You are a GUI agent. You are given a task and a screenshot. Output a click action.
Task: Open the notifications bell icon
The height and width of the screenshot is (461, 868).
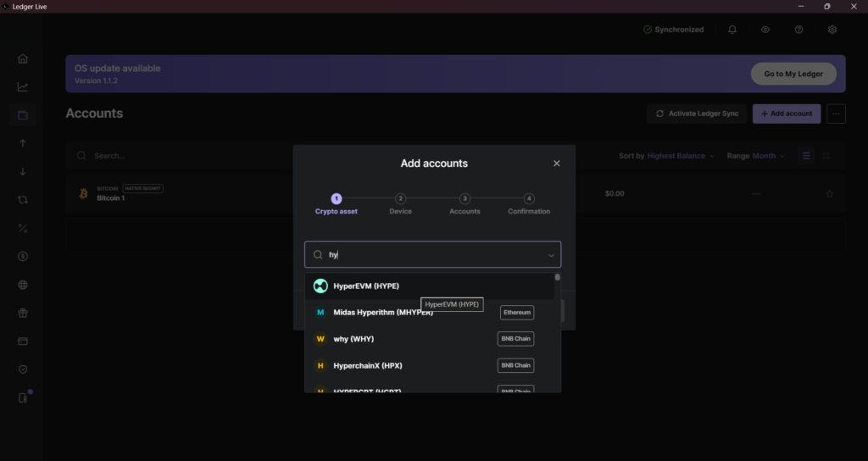[732, 30]
